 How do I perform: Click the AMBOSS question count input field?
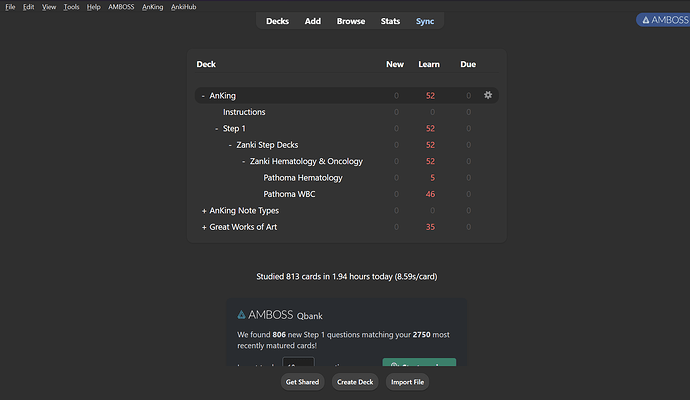(298, 365)
